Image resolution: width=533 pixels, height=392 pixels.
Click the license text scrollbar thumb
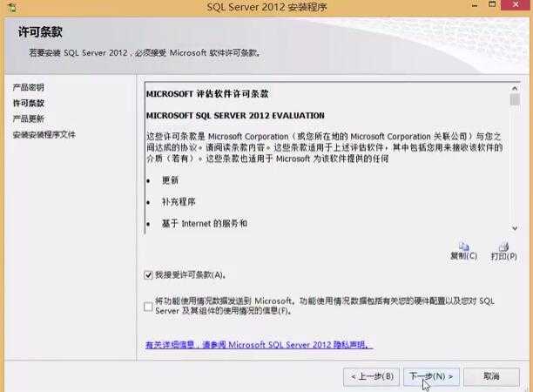click(x=515, y=100)
